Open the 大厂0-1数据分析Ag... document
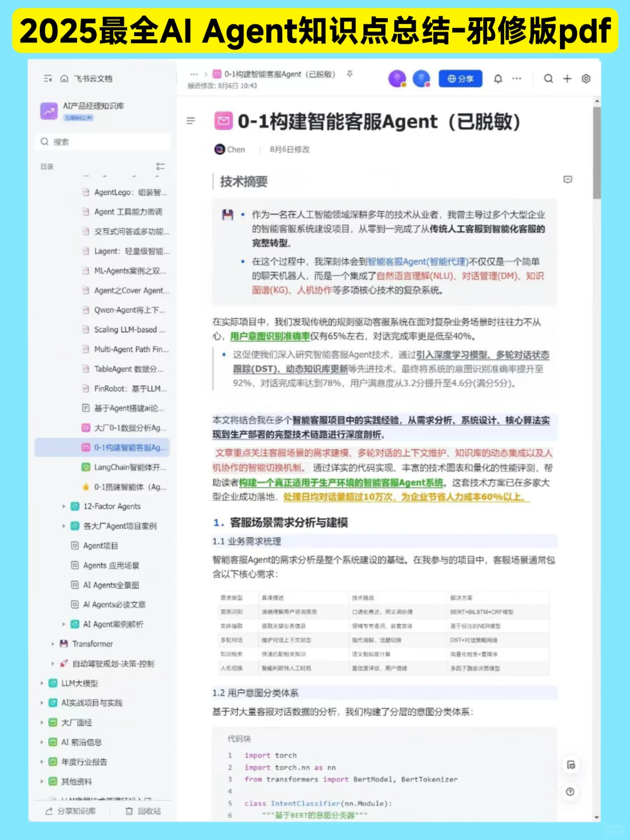Viewport: 630px width, 840px height. (x=124, y=428)
